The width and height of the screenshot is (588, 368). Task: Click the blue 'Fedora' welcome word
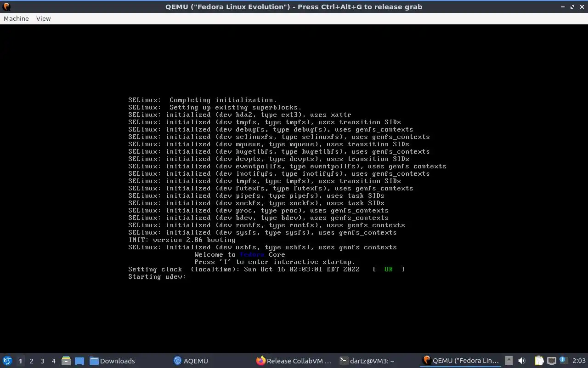pyautogui.click(x=252, y=254)
